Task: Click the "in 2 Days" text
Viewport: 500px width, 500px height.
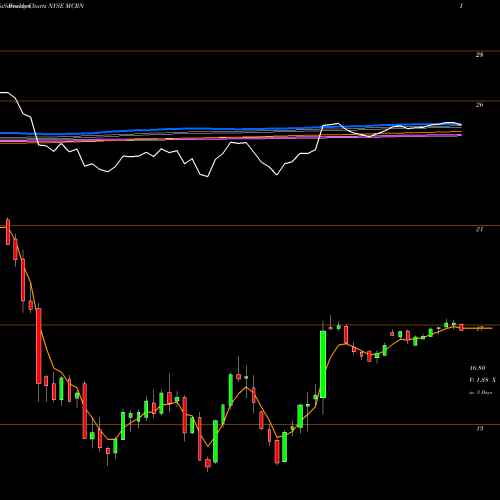Action: click(x=480, y=393)
